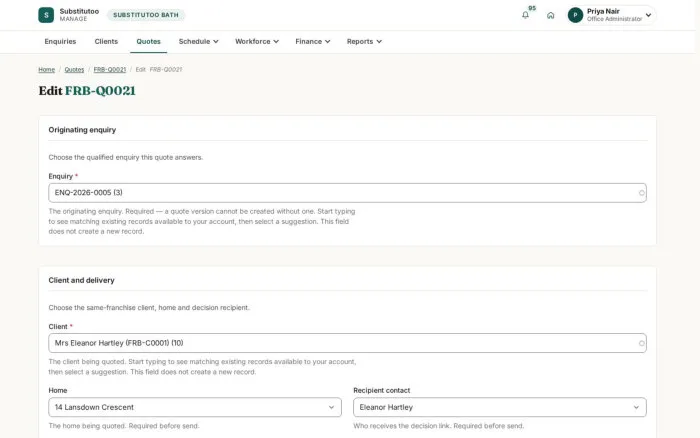Follow the Home breadcrumb link

click(x=46, y=70)
